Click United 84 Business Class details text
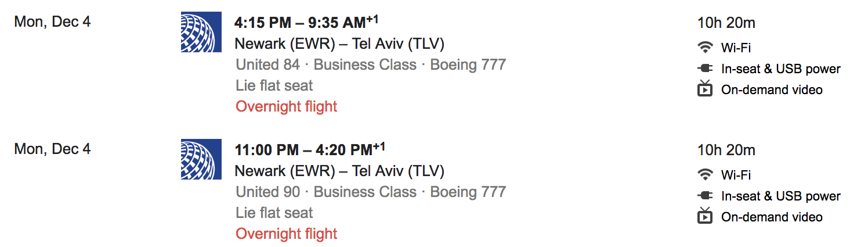This screenshot has width=868, height=247. (x=371, y=65)
